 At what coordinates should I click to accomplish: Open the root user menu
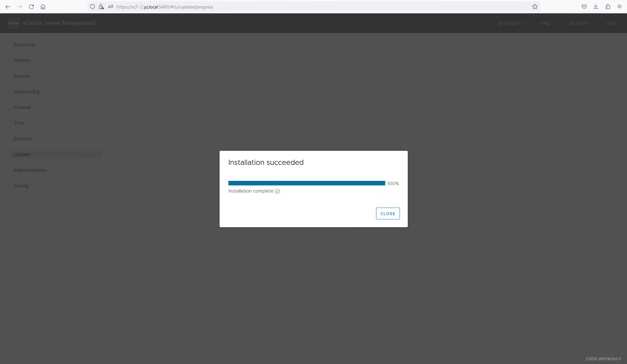pyautogui.click(x=612, y=23)
